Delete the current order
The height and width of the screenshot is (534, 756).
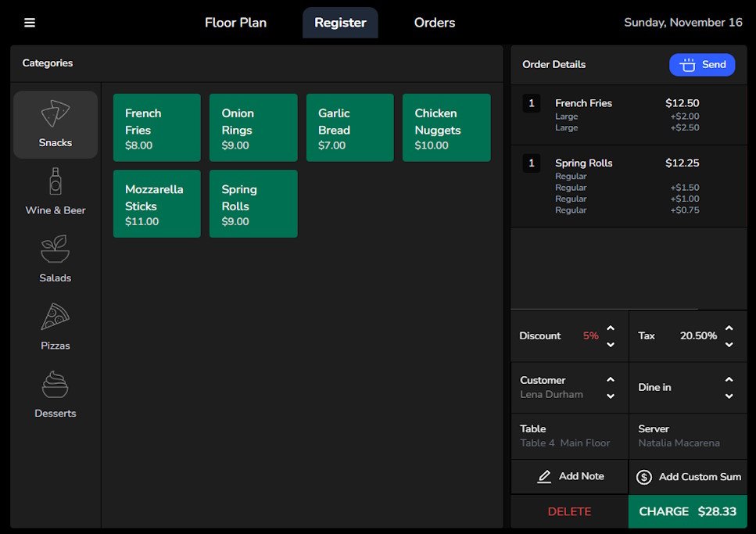[569, 511]
